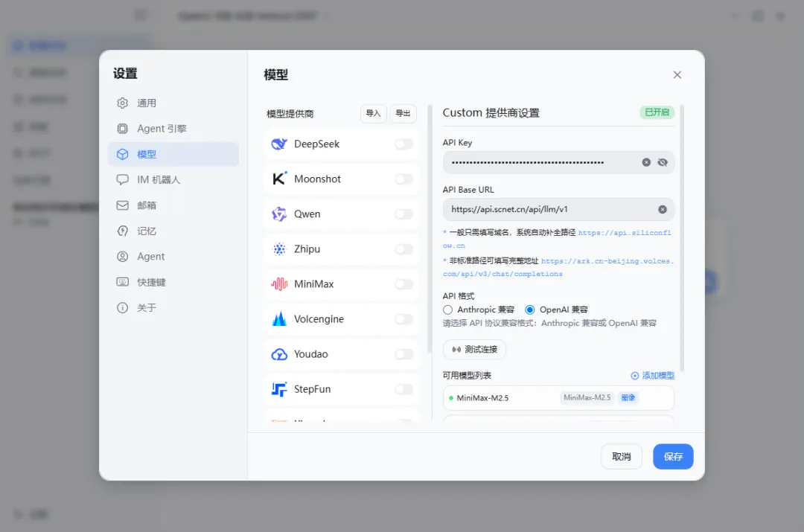The width and height of the screenshot is (804, 532).
Task: Click the Zhipu logo icon
Action: coord(279,249)
